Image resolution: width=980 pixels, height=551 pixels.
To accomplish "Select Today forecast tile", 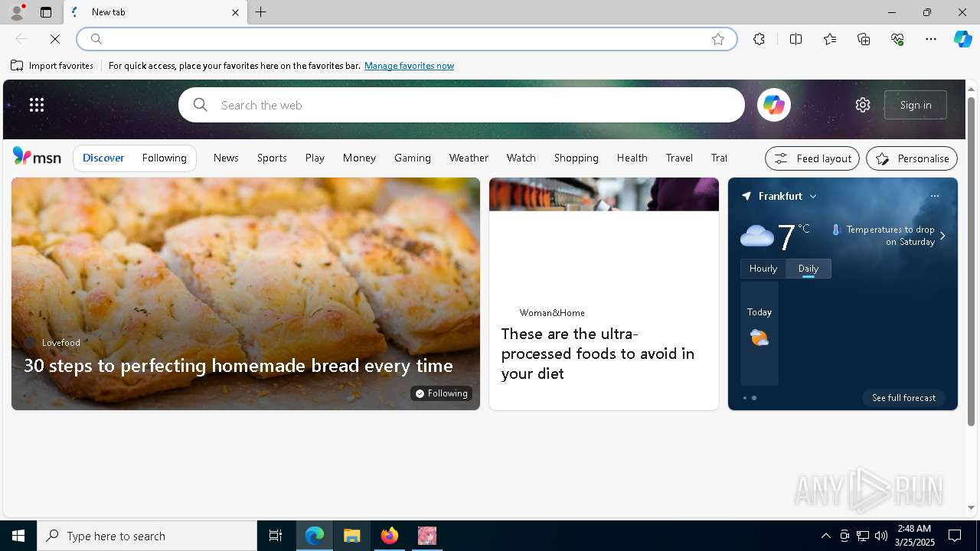I will (x=759, y=334).
